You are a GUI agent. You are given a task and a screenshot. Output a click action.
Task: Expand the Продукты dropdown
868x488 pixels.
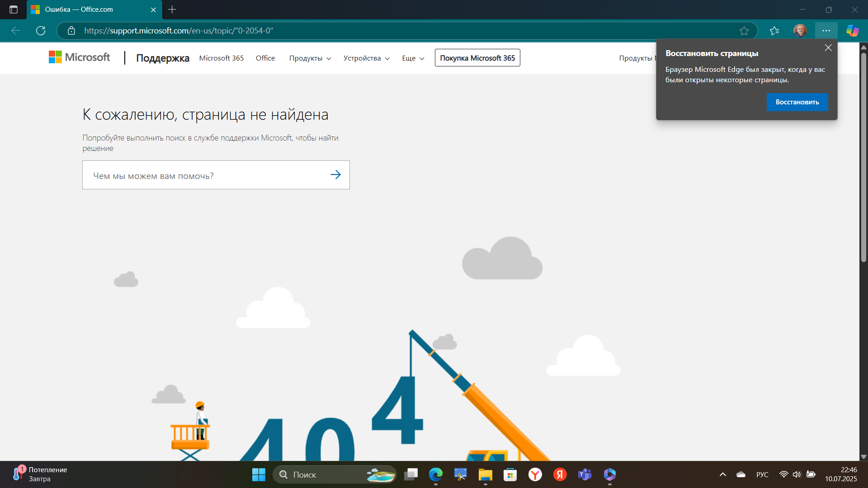click(x=310, y=58)
